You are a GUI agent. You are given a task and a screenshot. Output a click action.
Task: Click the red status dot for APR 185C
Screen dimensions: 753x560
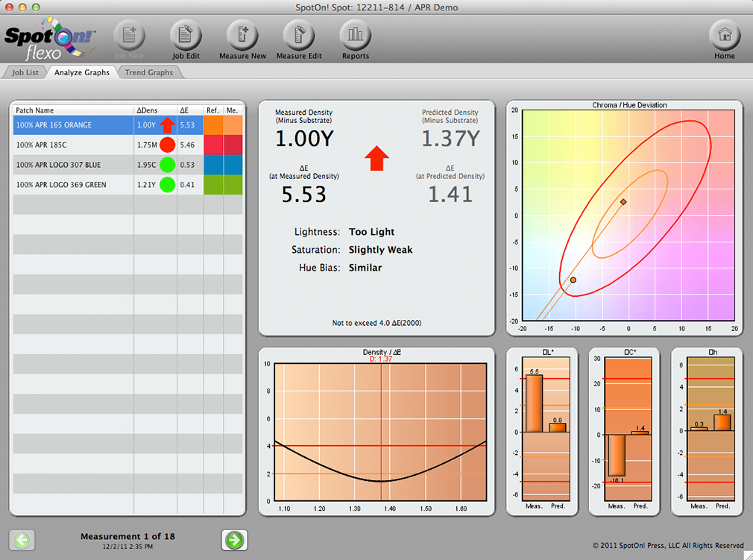(167, 145)
